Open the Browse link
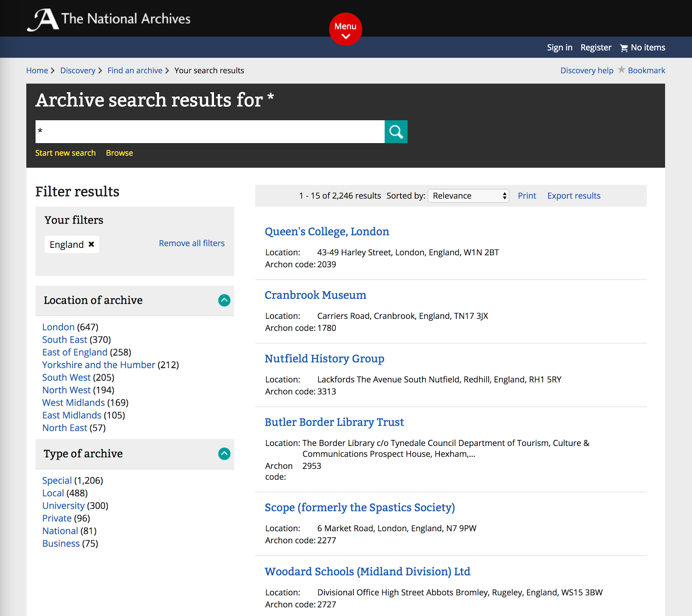Image resolution: width=692 pixels, height=616 pixels. [x=119, y=153]
